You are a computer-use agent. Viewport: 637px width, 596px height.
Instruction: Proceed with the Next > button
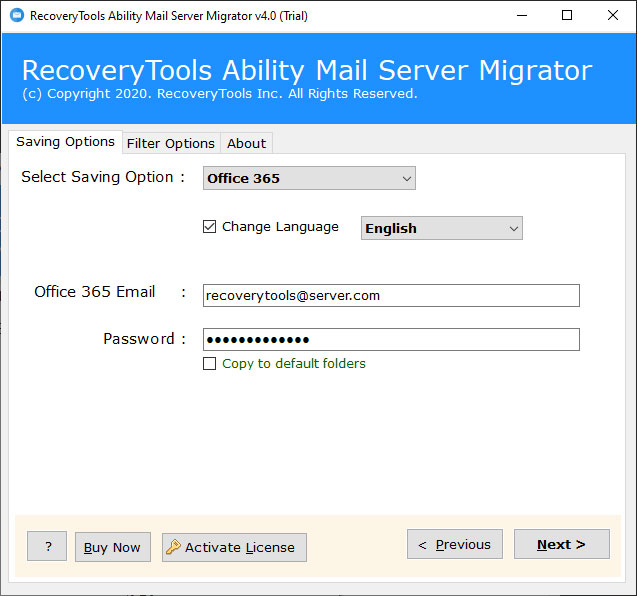click(x=562, y=544)
